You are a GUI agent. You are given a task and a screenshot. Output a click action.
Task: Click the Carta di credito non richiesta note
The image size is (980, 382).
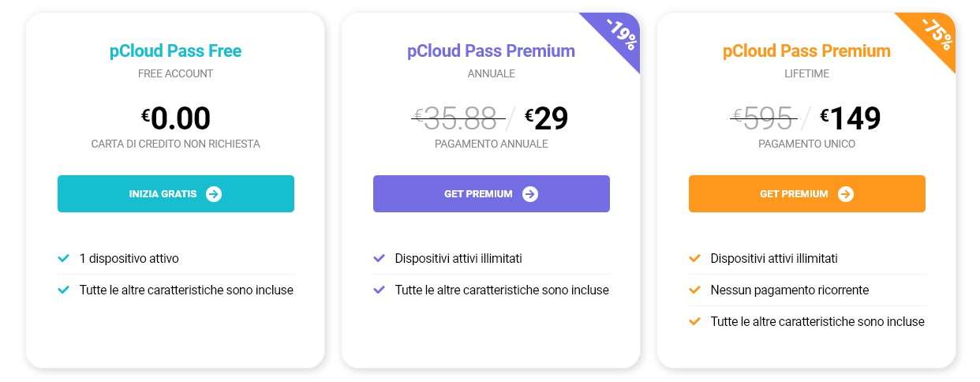point(175,144)
